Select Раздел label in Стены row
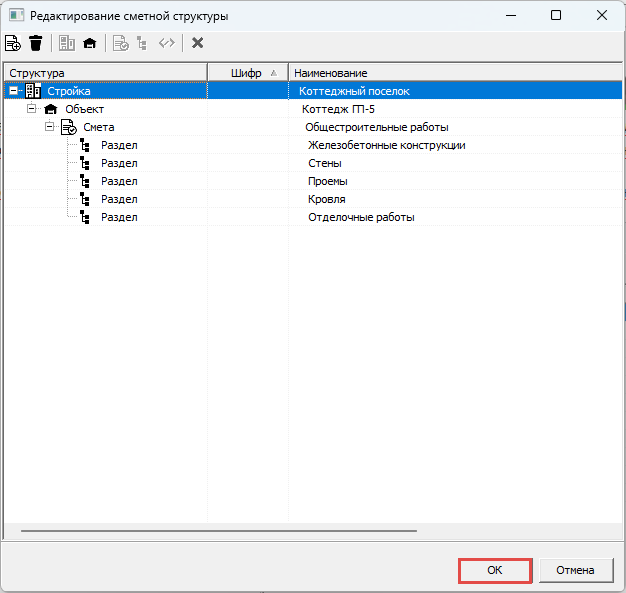 pyautogui.click(x=119, y=163)
